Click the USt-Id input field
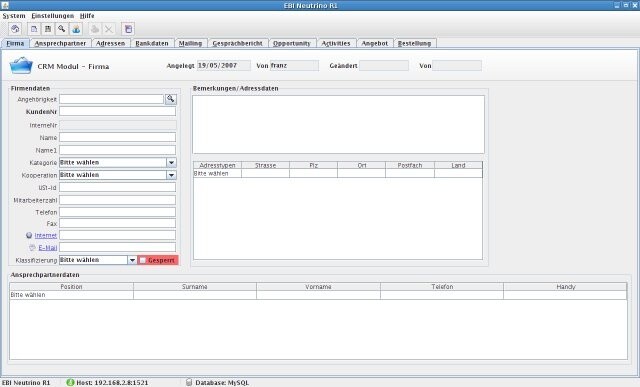640x387 pixels. coord(118,187)
